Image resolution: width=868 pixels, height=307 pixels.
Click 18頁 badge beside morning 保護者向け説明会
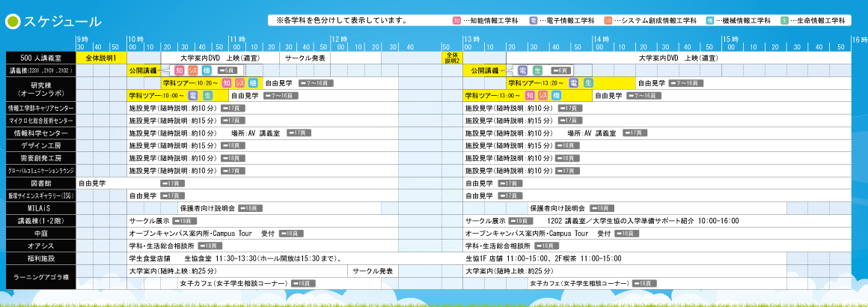coord(250,208)
